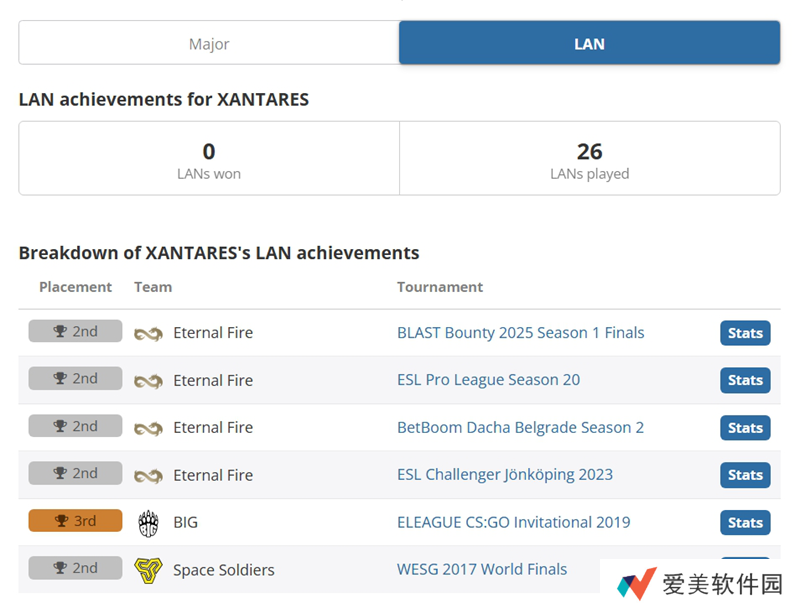Screen dimensions: 800x609
Task: View Stats for BLAST Bounty 2025 row
Action: [745, 333]
